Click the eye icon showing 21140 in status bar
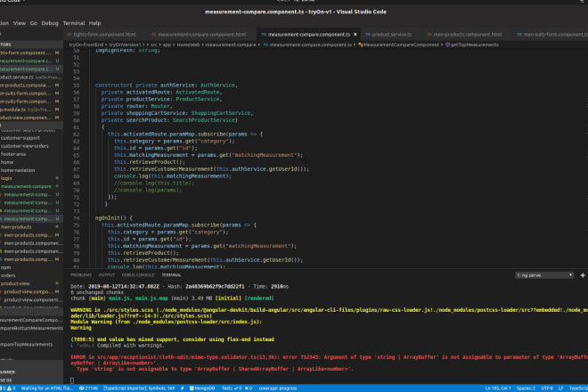The height and width of the screenshot is (392, 588). tap(88, 388)
